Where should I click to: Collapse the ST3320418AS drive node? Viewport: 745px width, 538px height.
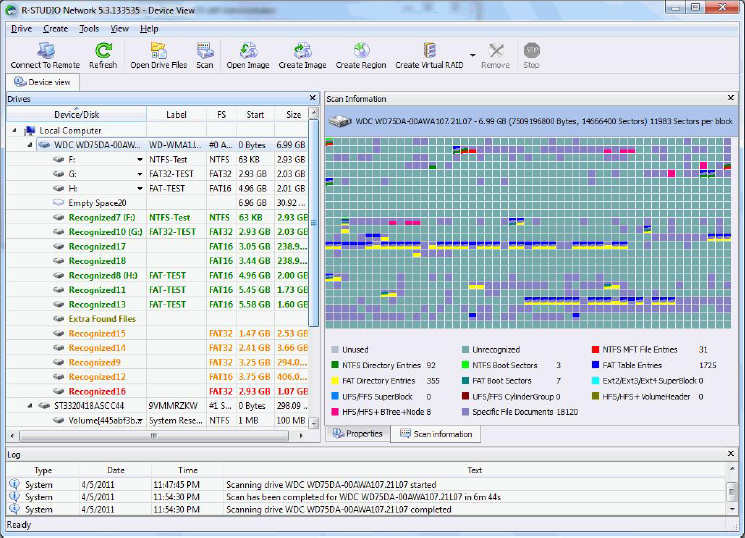pyautogui.click(x=30, y=406)
